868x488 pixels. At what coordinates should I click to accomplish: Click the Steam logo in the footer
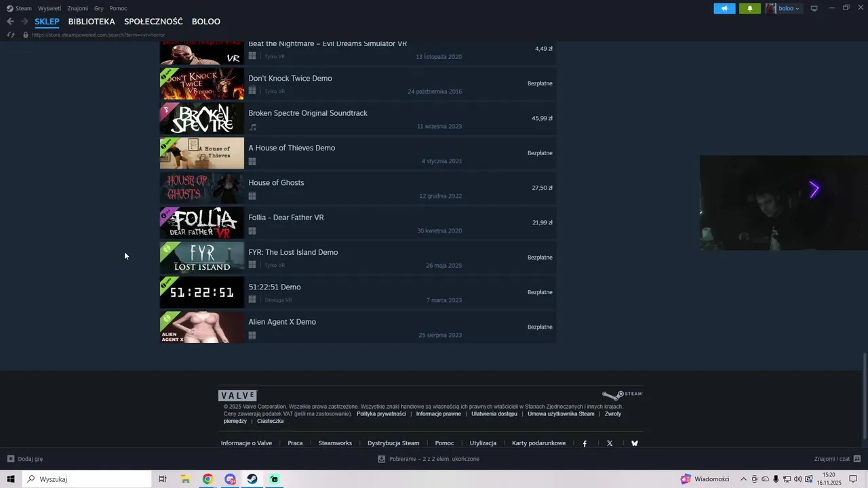(x=622, y=394)
